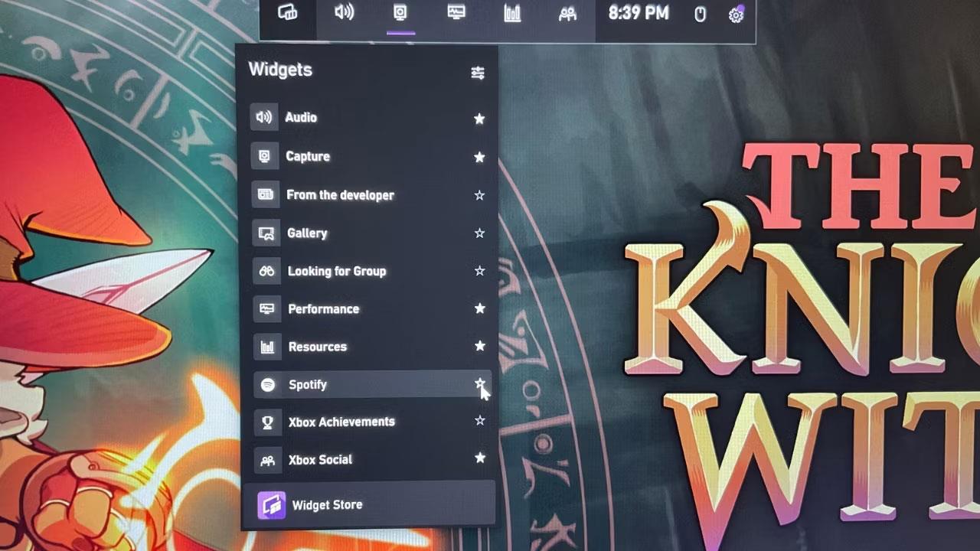Click the Widget Store purple icon

pyautogui.click(x=271, y=505)
